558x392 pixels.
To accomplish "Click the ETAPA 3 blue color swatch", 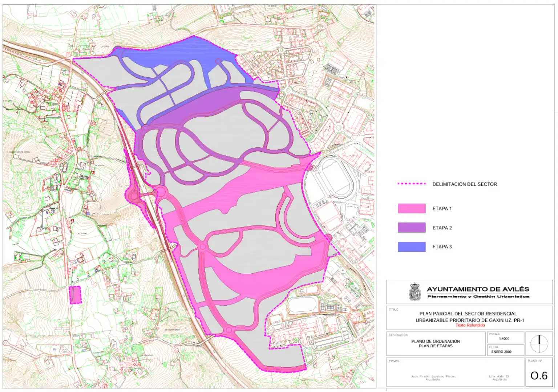I will tap(412, 247).
